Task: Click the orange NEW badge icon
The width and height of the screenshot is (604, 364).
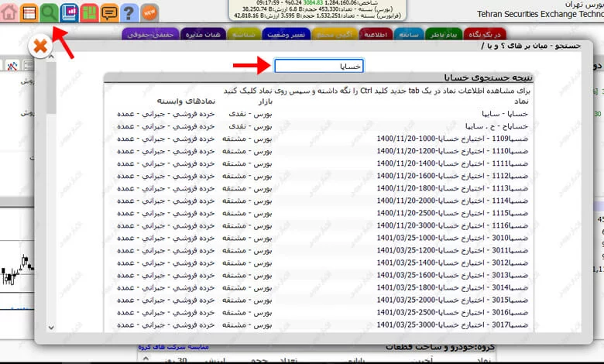Action: 149,12
